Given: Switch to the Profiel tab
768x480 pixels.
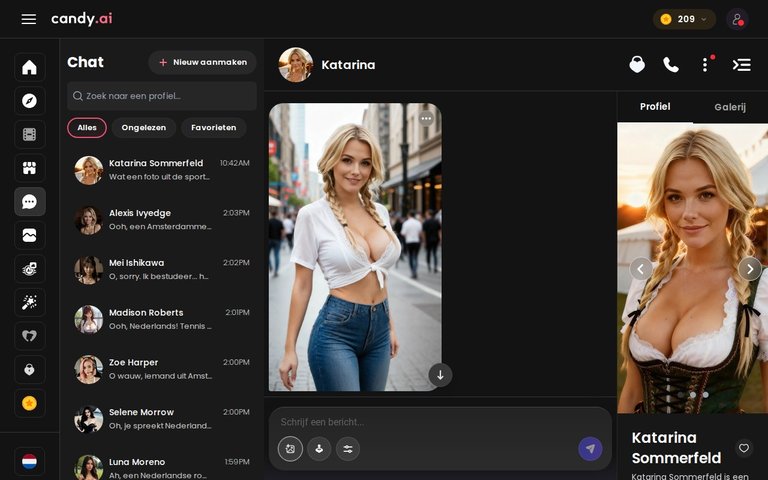Looking at the screenshot, I should click(x=655, y=107).
